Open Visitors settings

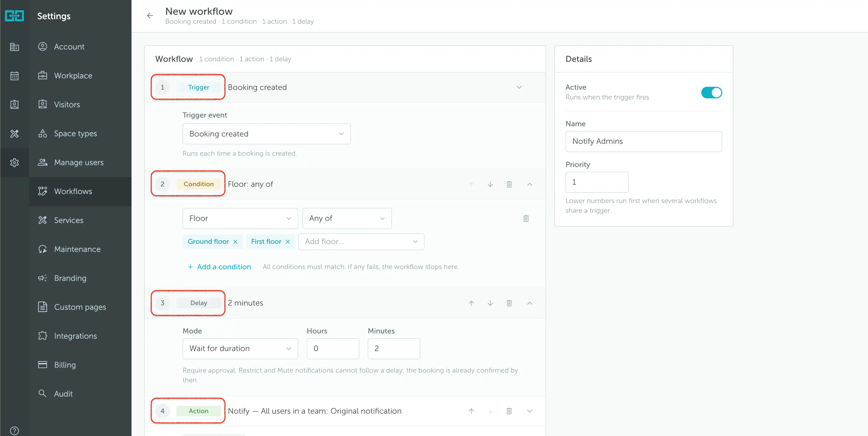pyautogui.click(x=80, y=104)
